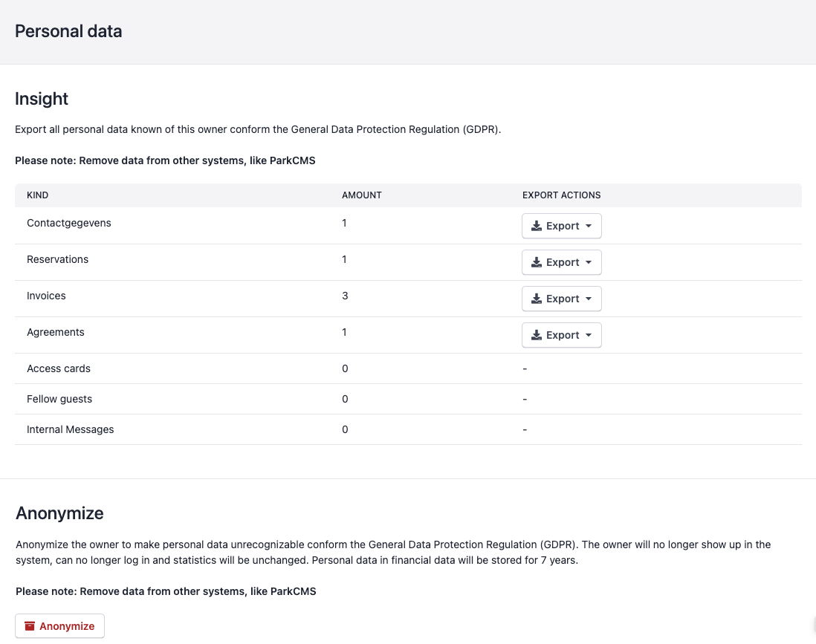816x644 pixels.
Task: Open the Agreements Export dropdown arrow
Action: tap(589, 335)
